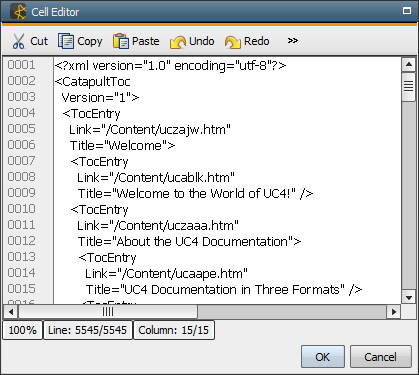
Task: Click the Cut scissors icon
Action: point(18,41)
